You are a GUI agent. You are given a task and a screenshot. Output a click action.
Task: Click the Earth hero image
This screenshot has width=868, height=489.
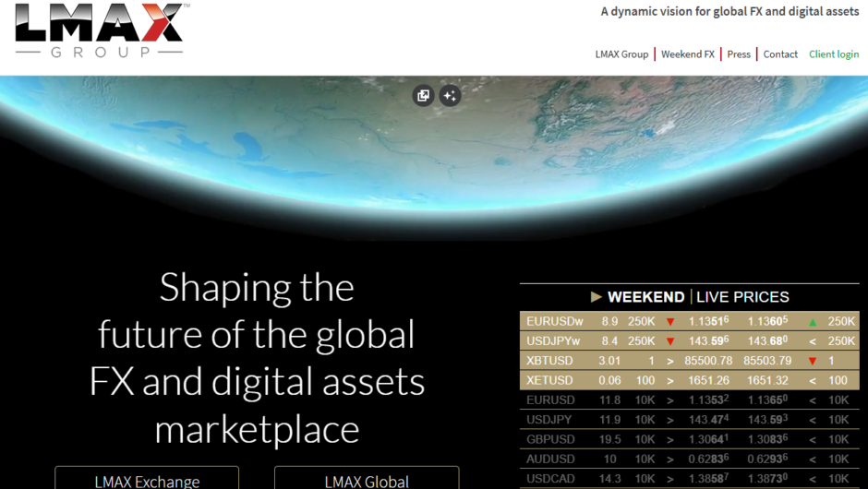(434, 158)
